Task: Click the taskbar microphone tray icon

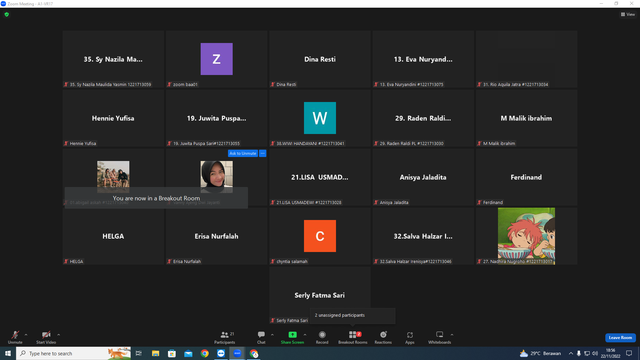Action: (x=579, y=353)
